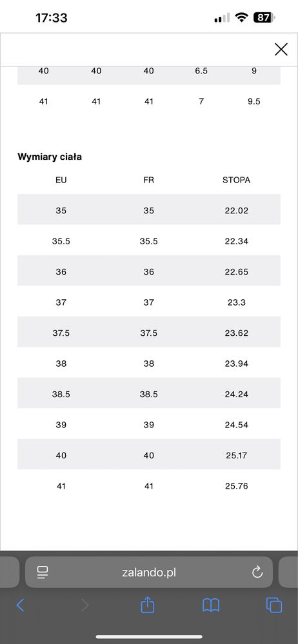
Task: Reload the zalando.pl page
Action: coord(257,572)
